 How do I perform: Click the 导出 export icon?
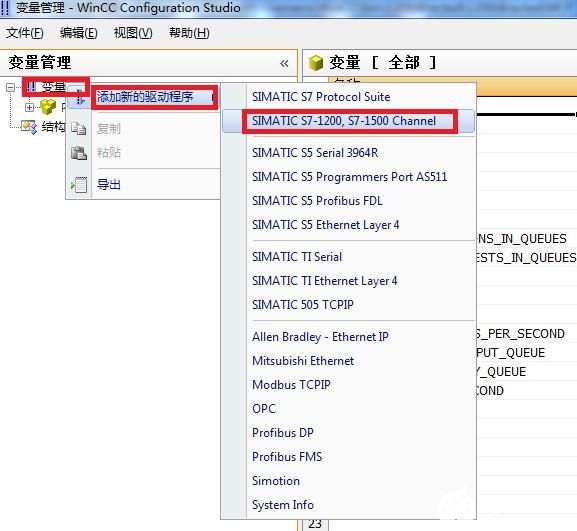coord(79,184)
